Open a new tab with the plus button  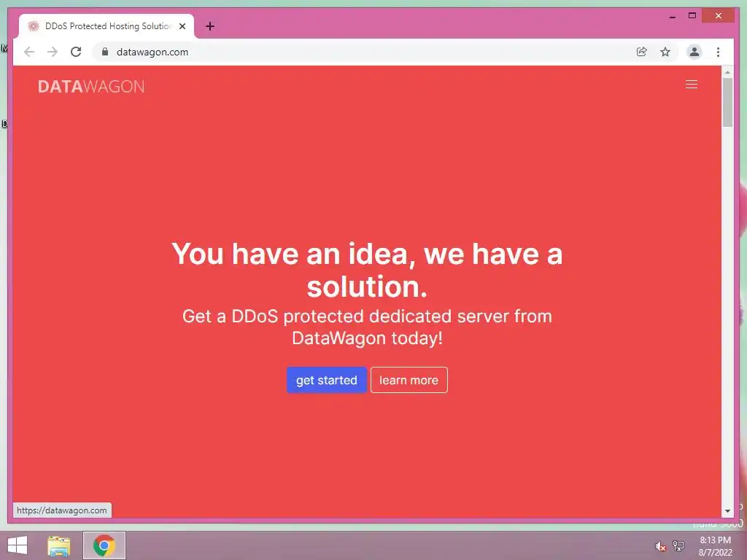coord(210,26)
